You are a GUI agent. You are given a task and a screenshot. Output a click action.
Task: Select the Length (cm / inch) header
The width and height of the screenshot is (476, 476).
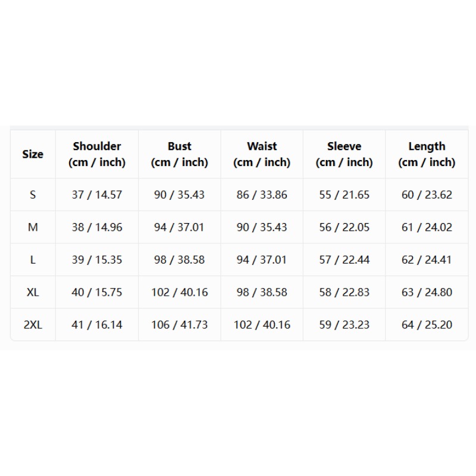pos(427,154)
